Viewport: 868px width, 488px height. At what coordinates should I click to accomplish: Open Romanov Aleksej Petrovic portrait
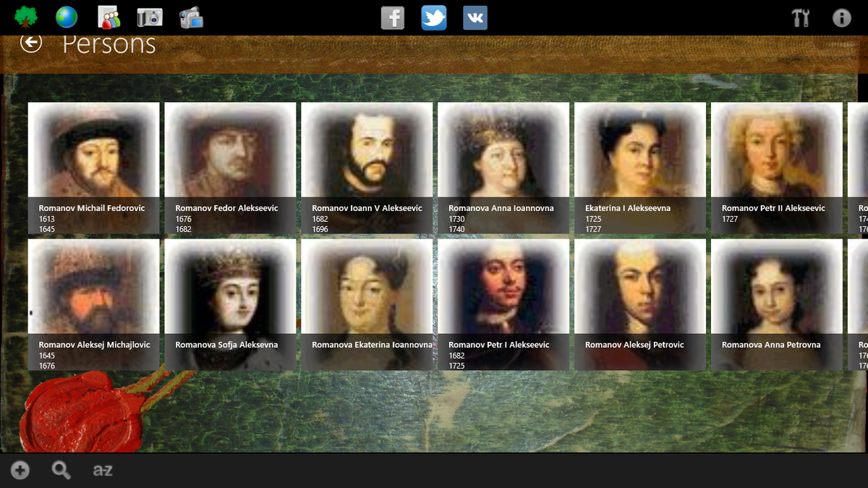(x=640, y=304)
